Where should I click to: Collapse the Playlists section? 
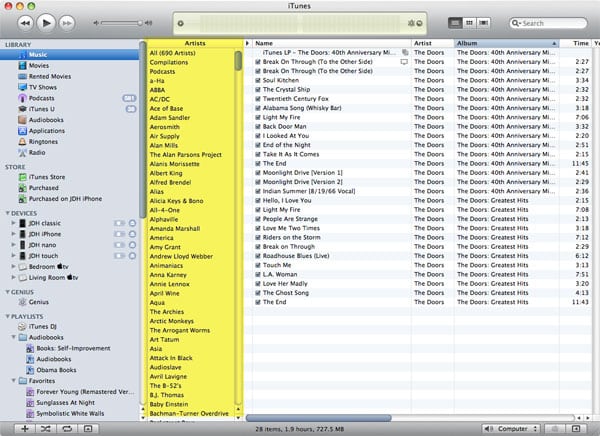coord(7,316)
